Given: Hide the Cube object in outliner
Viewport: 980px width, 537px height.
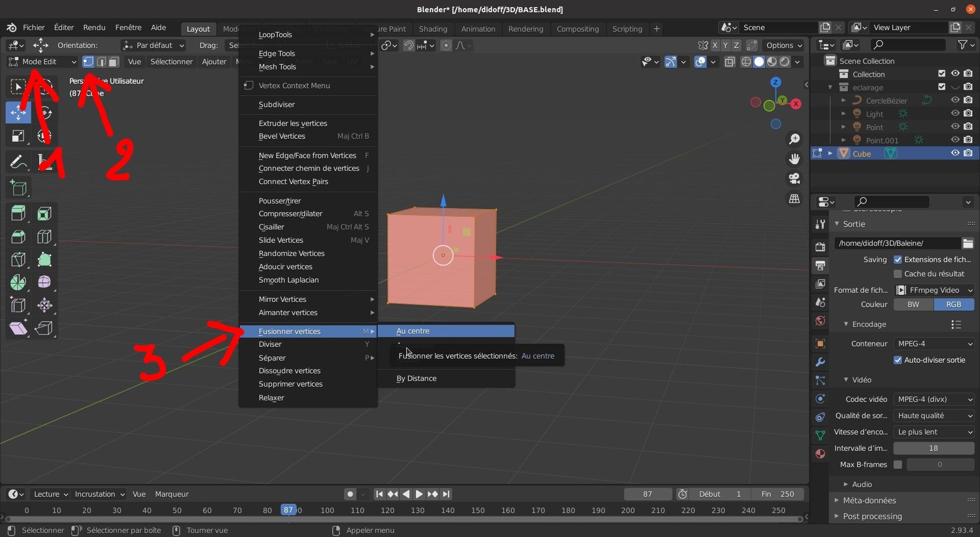Looking at the screenshot, I should pyautogui.click(x=955, y=153).
